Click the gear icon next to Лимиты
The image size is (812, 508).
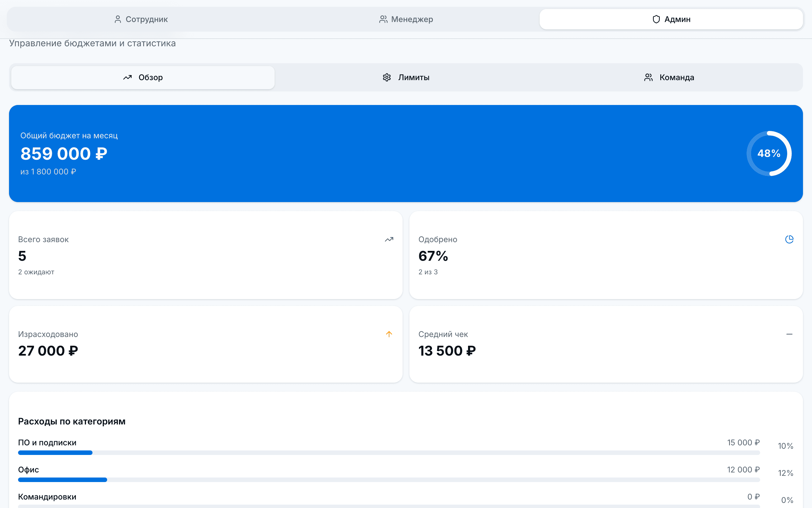387,77
